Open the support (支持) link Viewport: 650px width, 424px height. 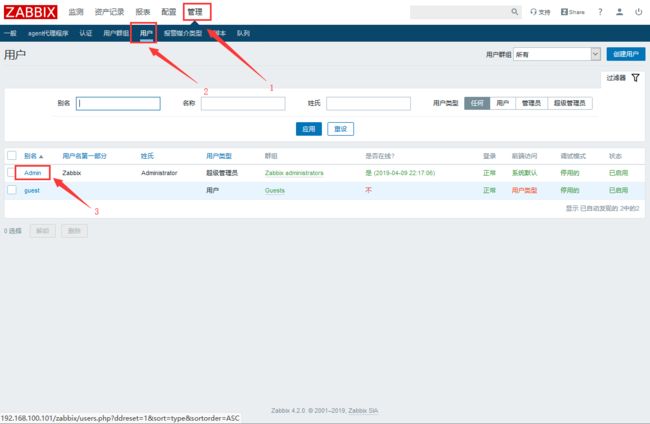540,12
